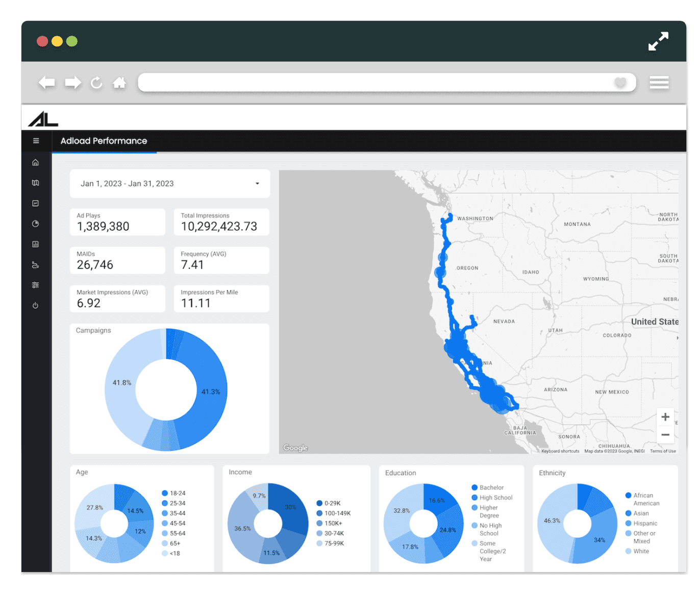Zoom in on the map

(x=665, y=417)
